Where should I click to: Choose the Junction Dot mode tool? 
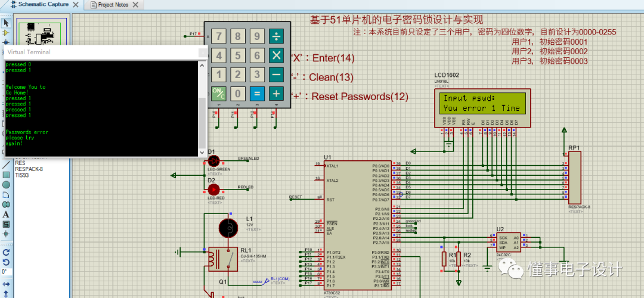point(6,42)
